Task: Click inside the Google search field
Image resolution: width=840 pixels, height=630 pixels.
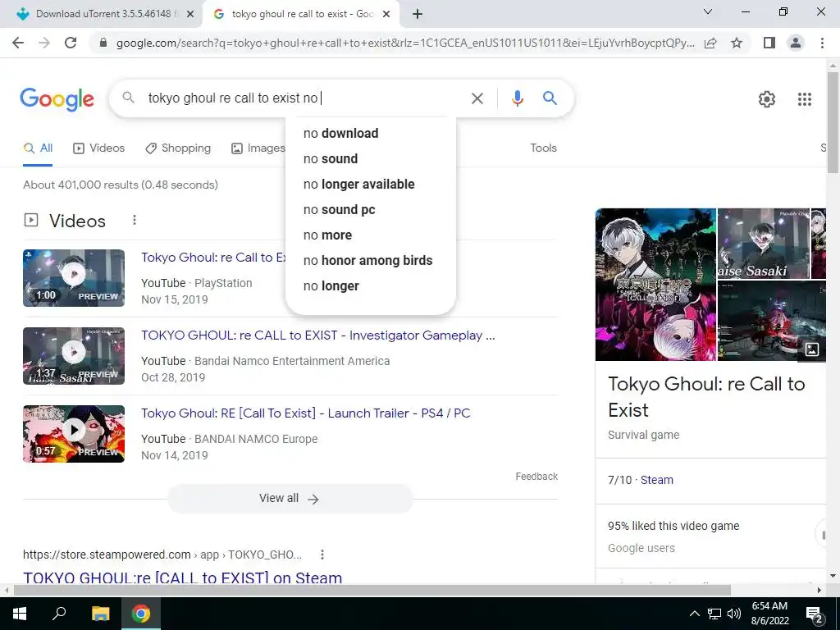Action: (x=303, y=98)
